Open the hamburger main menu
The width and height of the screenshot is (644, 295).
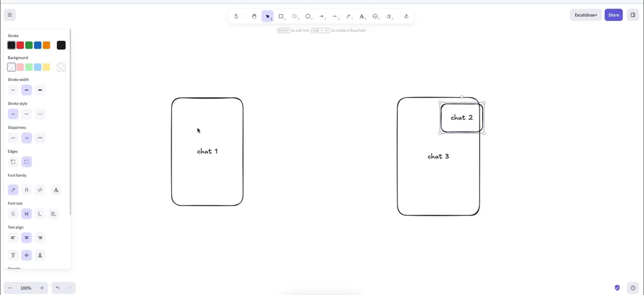pos(10,15)
